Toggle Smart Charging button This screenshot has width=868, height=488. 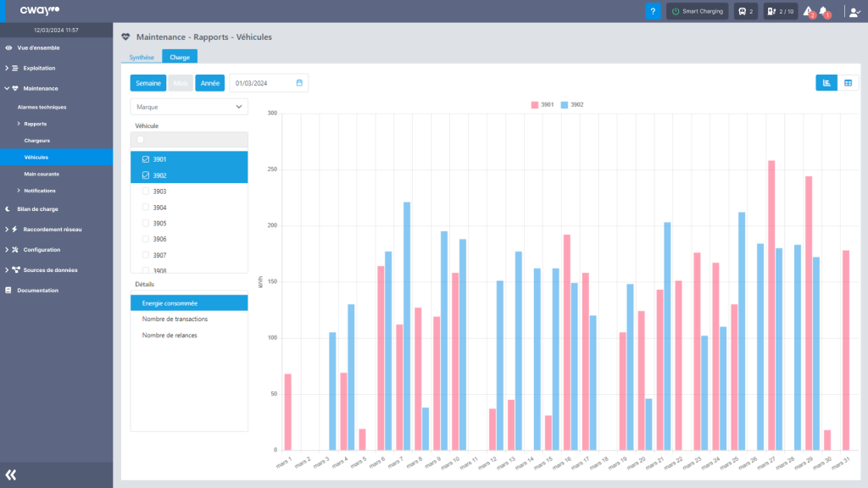pyautogui.click(x=697, y=12)
